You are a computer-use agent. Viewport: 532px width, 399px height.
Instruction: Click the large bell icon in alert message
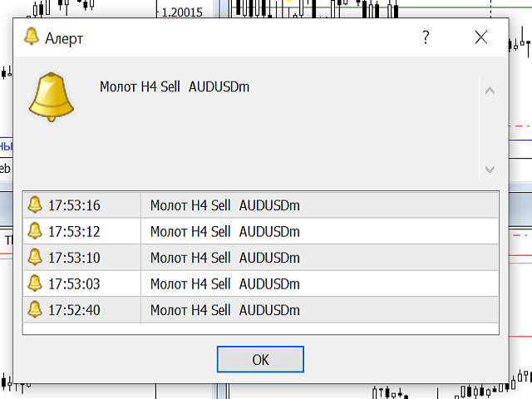coord(52,97)
